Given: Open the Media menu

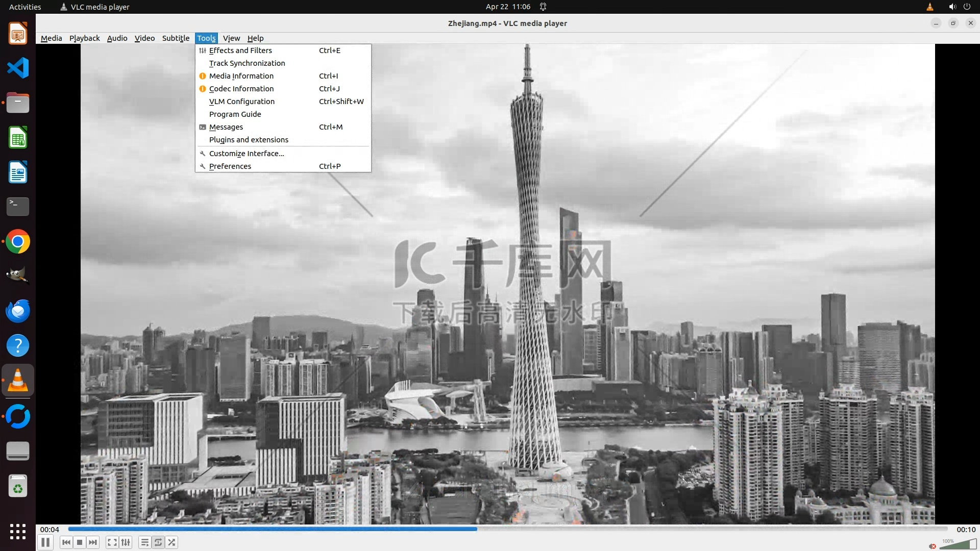Looking at the screenshot, I should [x=51, y=38].
